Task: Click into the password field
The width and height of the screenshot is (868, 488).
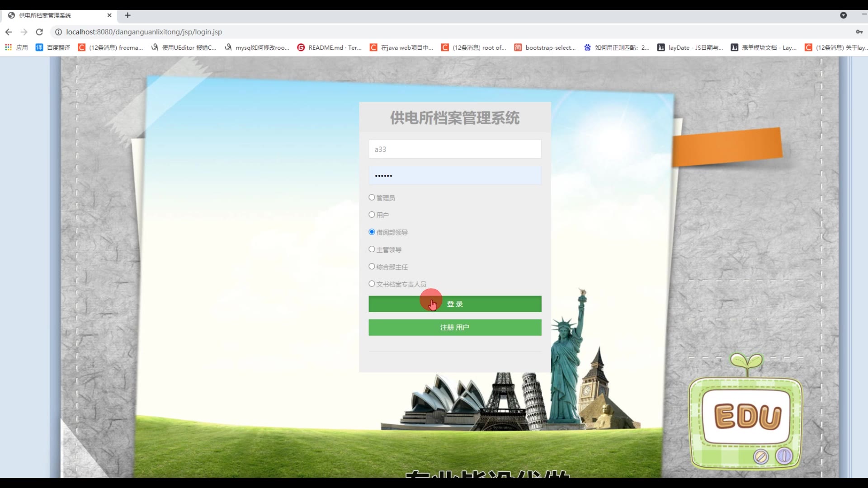Action: pyautogui.click(x=455, y=176)
